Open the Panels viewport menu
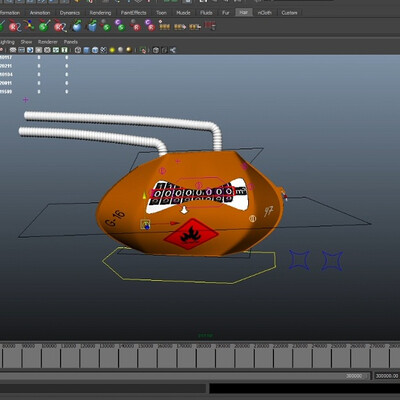 point(71,42)
